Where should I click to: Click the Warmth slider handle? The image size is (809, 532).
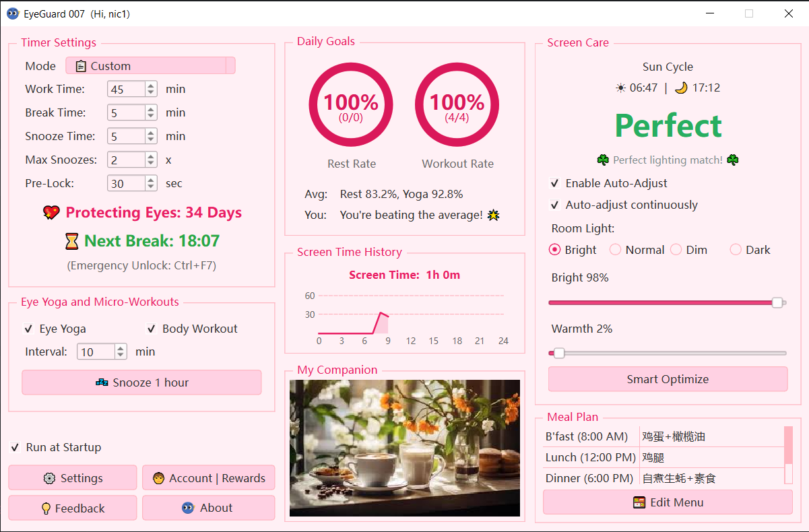pyautogui.click(x=558, y=353)
